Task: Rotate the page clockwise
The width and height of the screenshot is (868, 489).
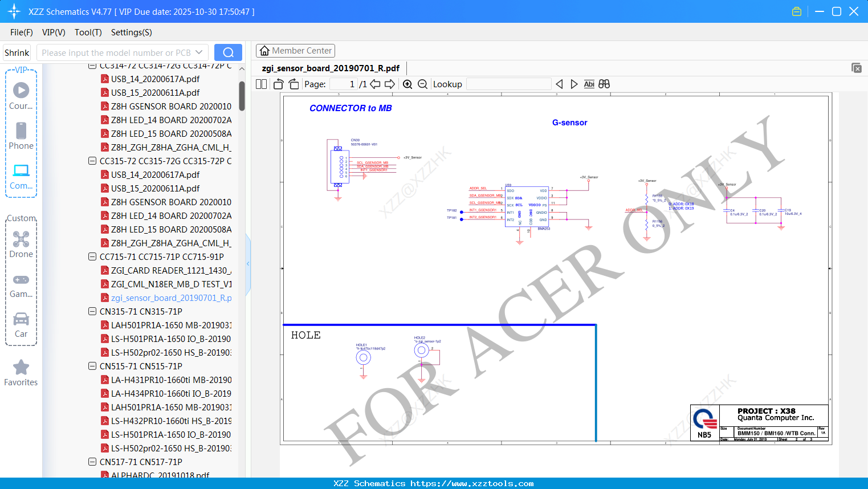Action: [294, 84]
